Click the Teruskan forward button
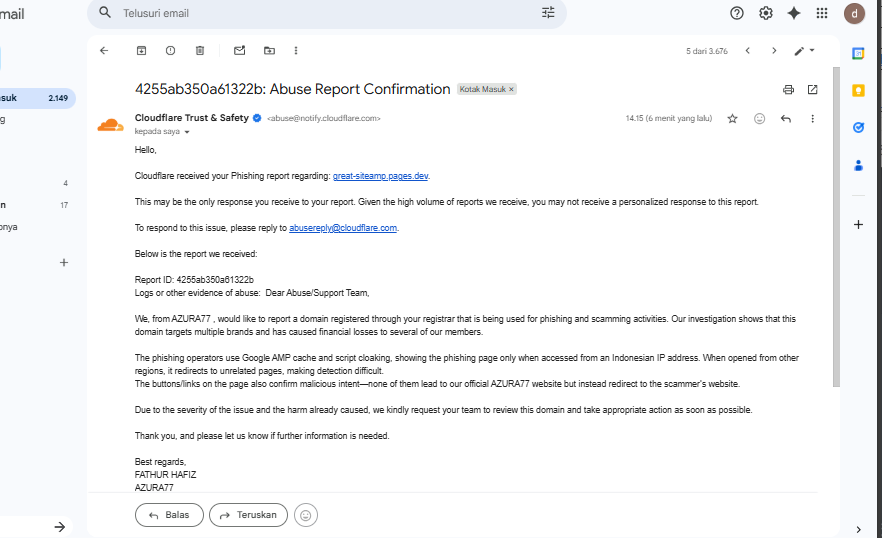 (x=248, y=515)
